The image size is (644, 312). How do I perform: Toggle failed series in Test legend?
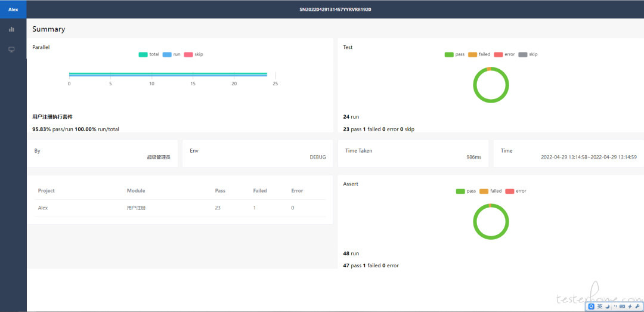[x=479, y=54]
